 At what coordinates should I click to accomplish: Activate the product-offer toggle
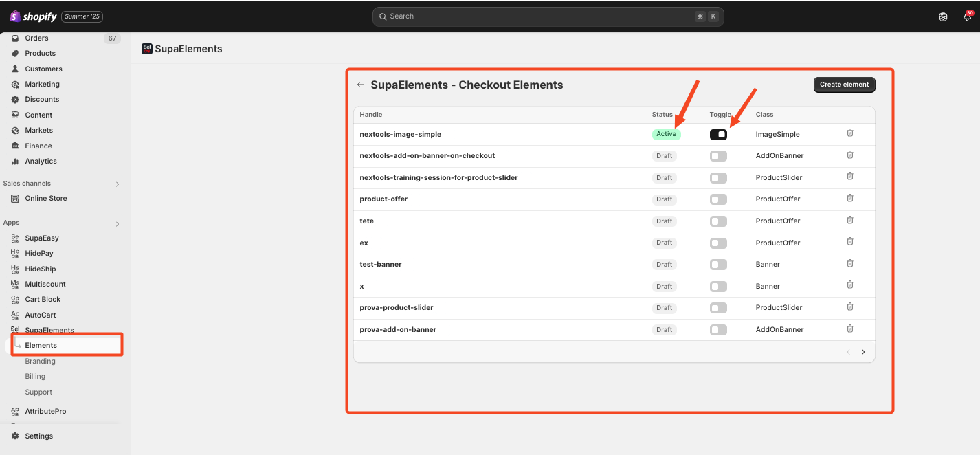(x=718, y=199)
